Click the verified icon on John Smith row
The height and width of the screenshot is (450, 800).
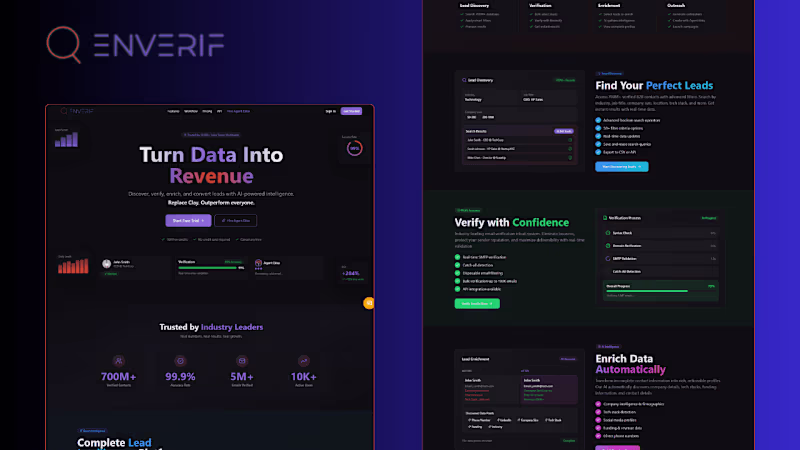(x=570, y=140)
